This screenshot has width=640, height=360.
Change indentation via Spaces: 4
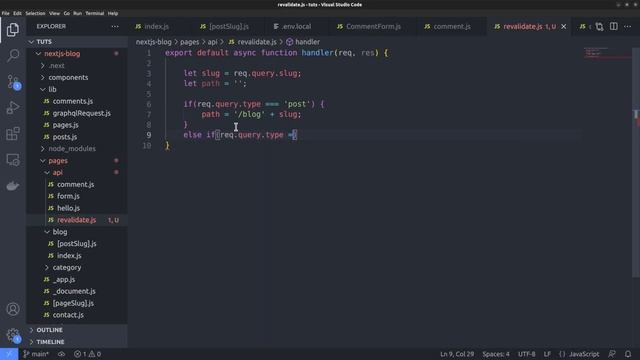[x=496, y=354]
